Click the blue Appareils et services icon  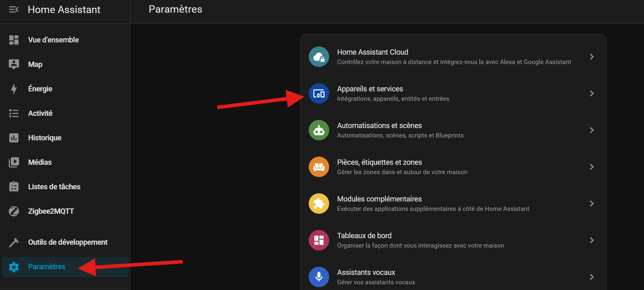click(319, 93)
